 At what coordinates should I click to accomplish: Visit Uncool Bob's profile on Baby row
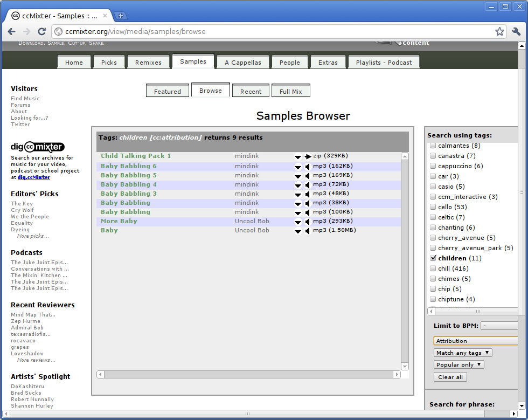[x=252, y=230]
